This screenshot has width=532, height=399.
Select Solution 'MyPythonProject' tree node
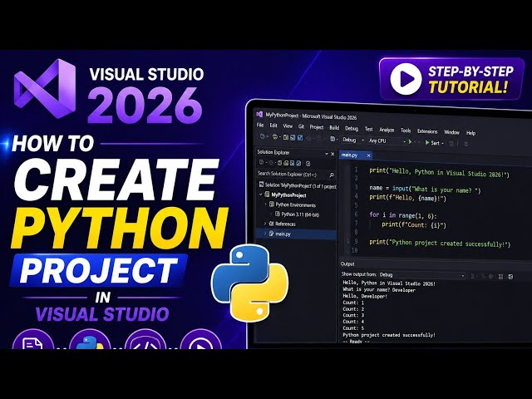[x=298, y=185]
